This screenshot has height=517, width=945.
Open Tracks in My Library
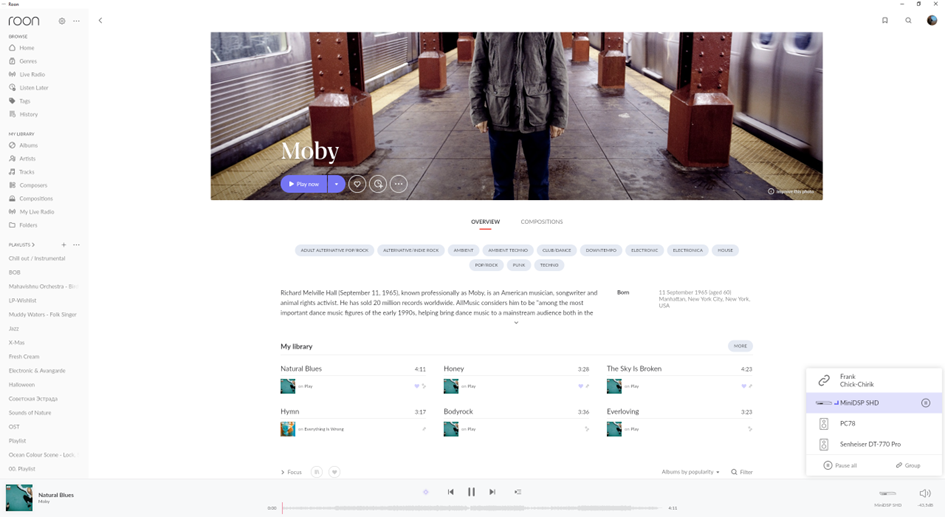[22, 172]
